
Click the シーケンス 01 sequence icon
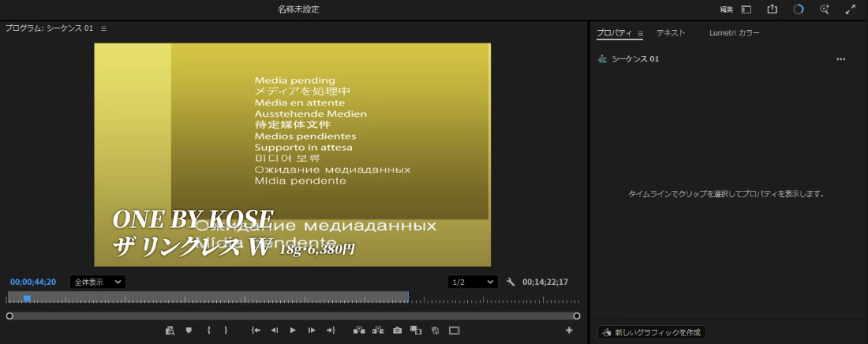[x=603, y=59]
